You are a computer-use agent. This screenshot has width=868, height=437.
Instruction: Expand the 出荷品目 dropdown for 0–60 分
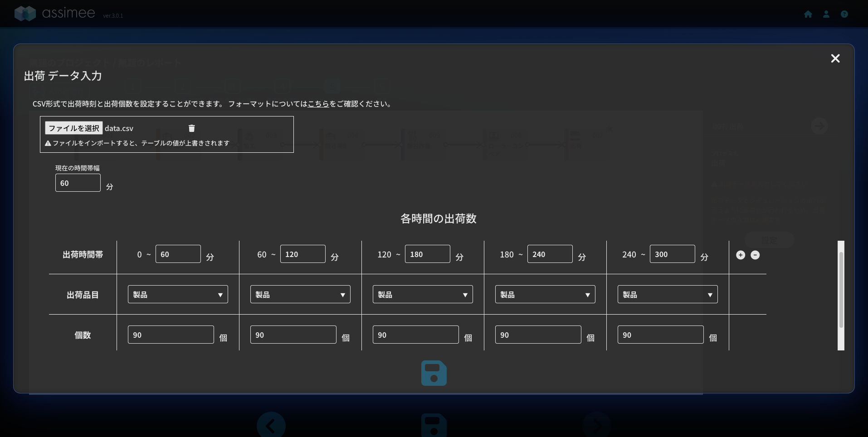[x=178, y=295]
